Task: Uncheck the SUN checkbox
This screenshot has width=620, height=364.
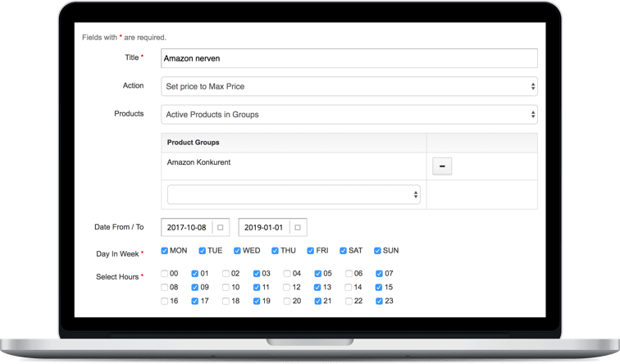Action: pos(377,251)
